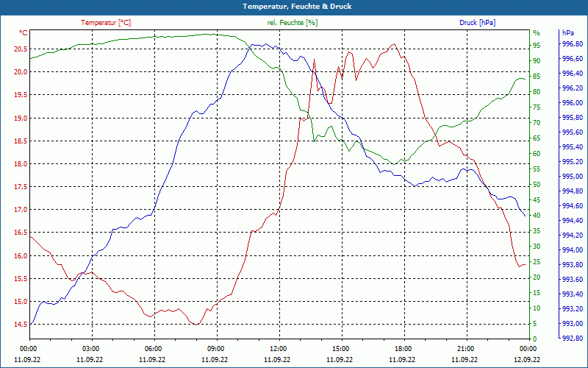Click the '18,5' temperature axis value

point(21,141)
